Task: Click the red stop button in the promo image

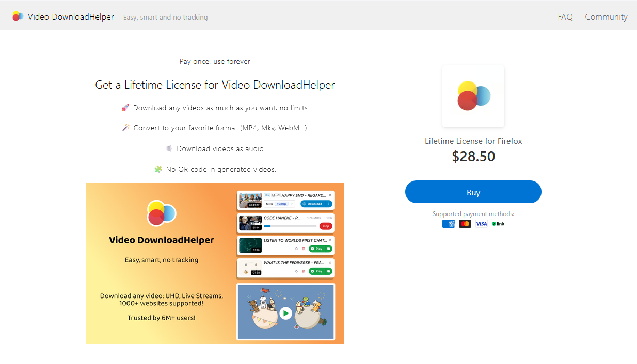Action: point(326,226)
